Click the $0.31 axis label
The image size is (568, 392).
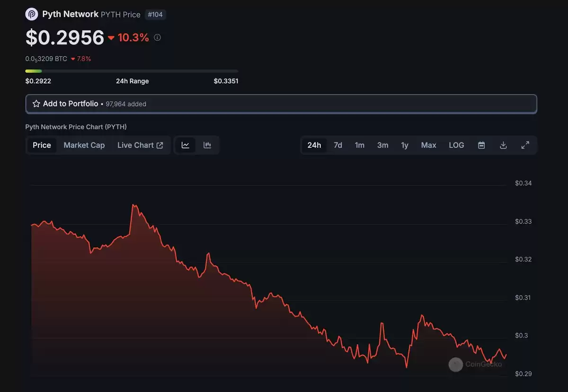(x=524, y=298)
